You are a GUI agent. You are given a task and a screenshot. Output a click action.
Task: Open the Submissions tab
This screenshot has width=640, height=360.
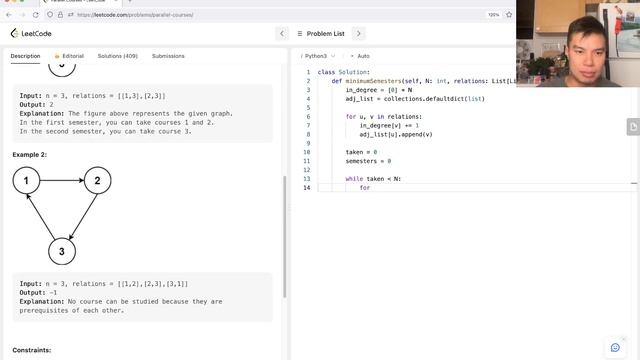[x=168, y=56]
